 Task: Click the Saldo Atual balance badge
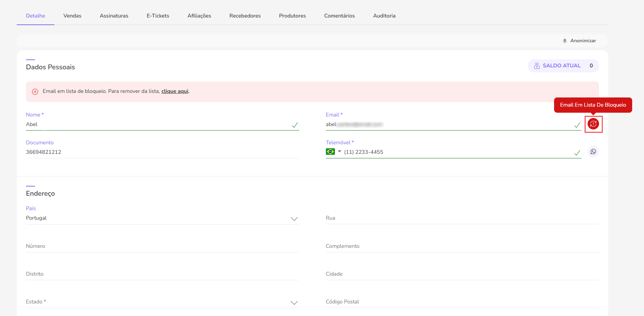(x=563, y=66)
